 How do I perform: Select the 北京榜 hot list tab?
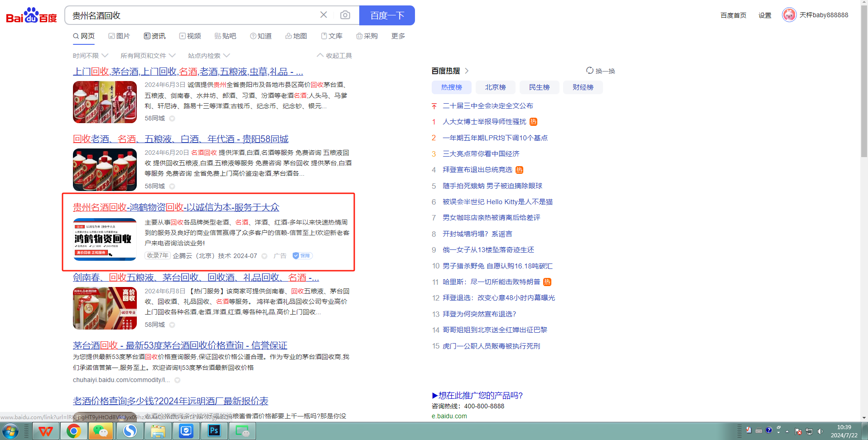(495, 87)
